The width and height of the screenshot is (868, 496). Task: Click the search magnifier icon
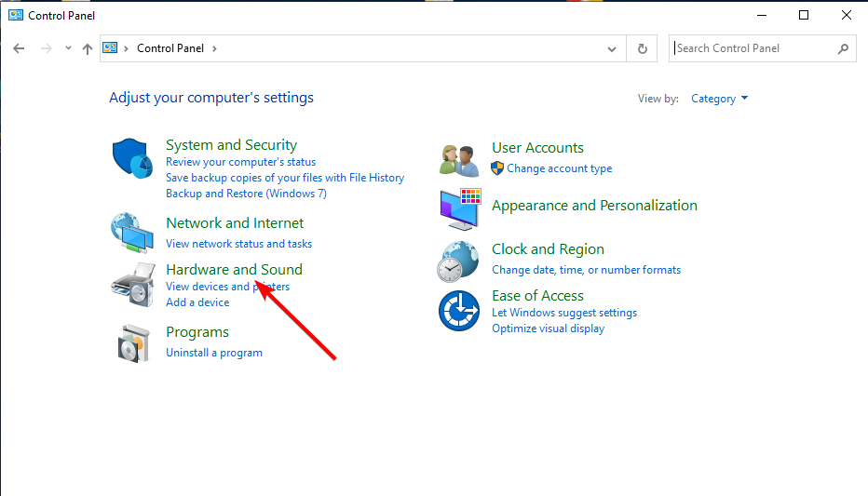(843, 48)
